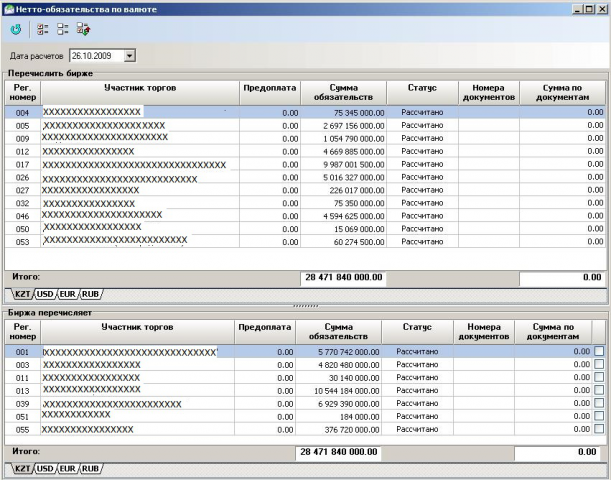Viewport: 611px width, 480px height.
Task: Open the settlement date dropdown arrow
Action: (130, 56)
